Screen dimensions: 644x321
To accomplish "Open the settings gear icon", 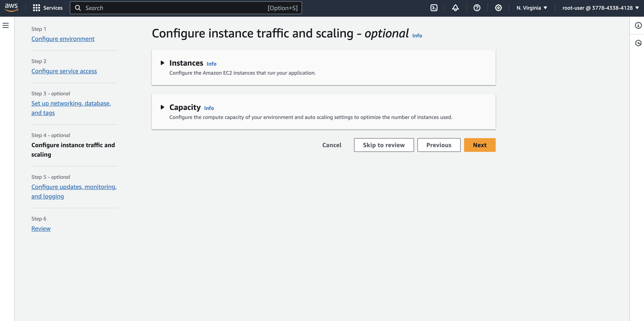I will coord(498,8).
